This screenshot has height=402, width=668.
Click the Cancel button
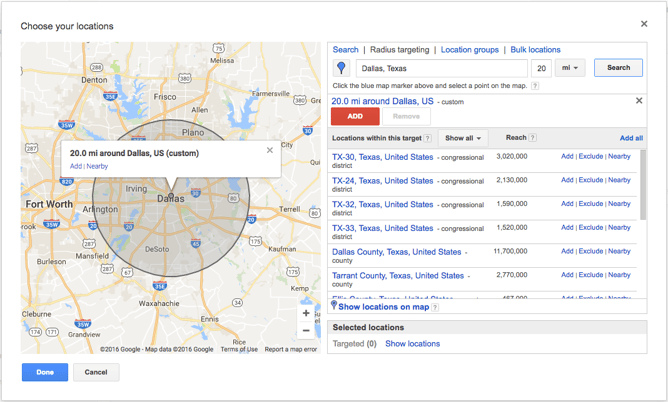[96, 372]
